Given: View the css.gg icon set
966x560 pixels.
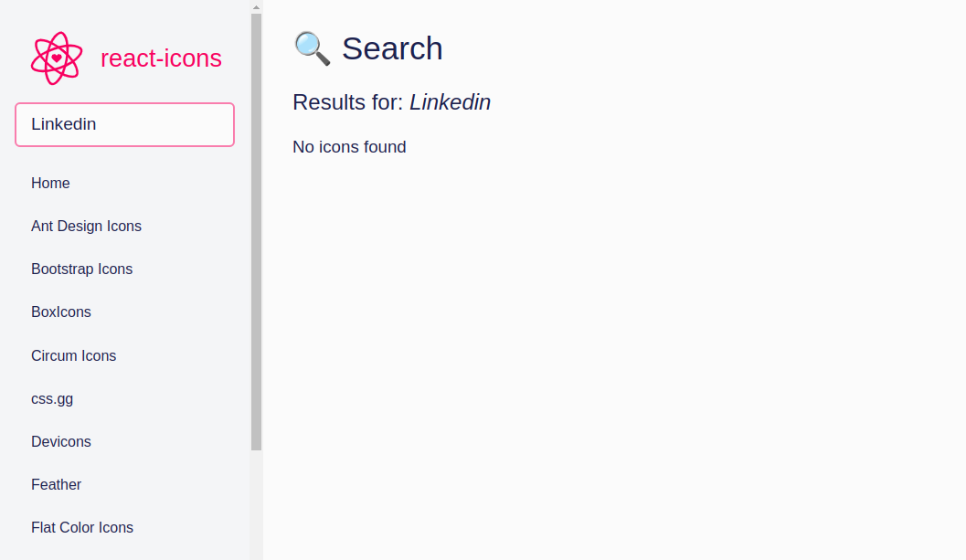Looking at the screenshot, I should point(51,398).
